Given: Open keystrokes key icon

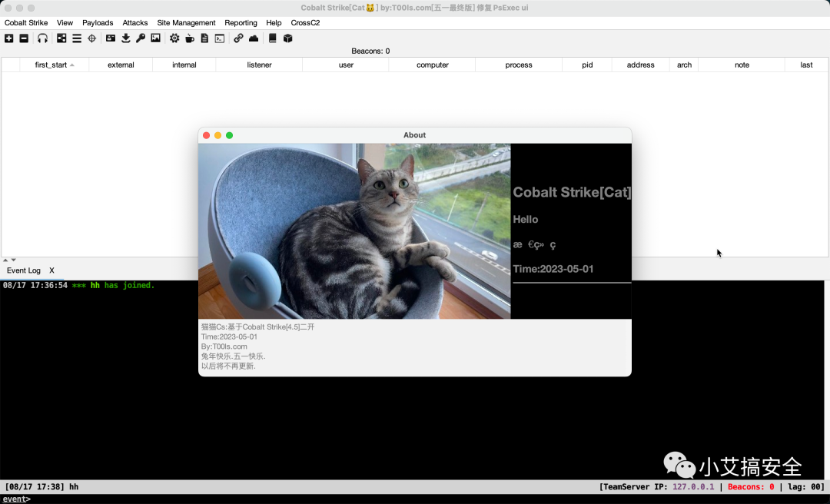Looking at the screenshot, I should click(141, 38).
